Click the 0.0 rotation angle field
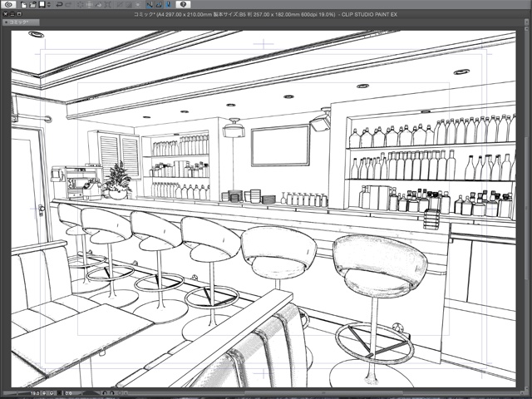Viewport: 532px width, 399px height. pos(68,393)
